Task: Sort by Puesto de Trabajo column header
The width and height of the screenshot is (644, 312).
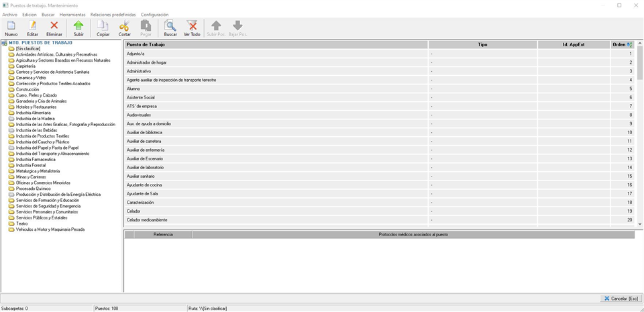Action: [x=276, y=45]
